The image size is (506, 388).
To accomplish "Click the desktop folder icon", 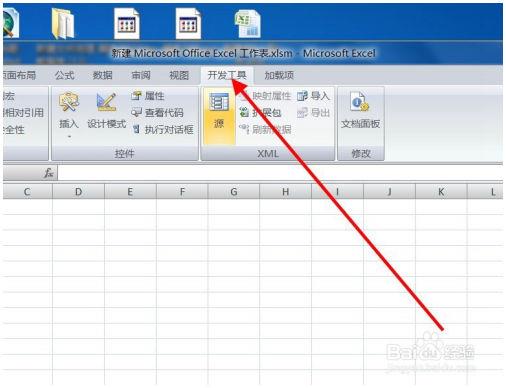I will tap(63, 23).
